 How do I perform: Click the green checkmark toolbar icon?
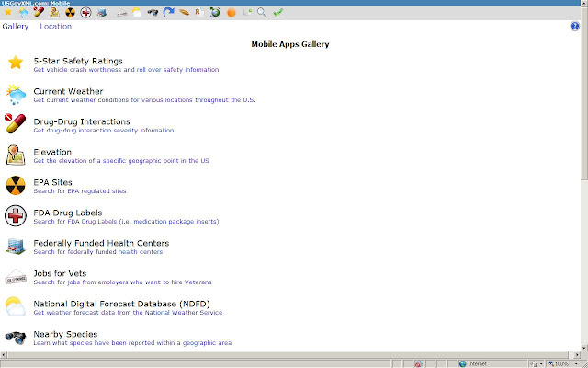(x=277, y=13)
